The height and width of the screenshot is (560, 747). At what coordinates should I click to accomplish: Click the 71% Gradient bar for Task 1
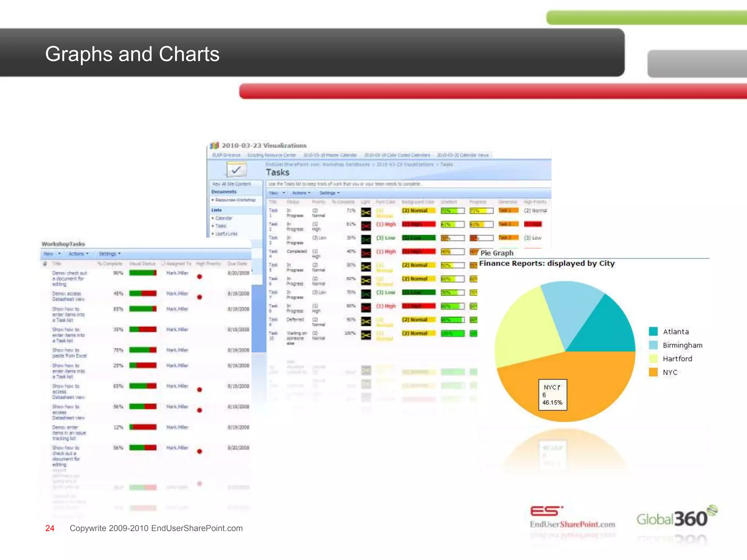pos(452,211)
